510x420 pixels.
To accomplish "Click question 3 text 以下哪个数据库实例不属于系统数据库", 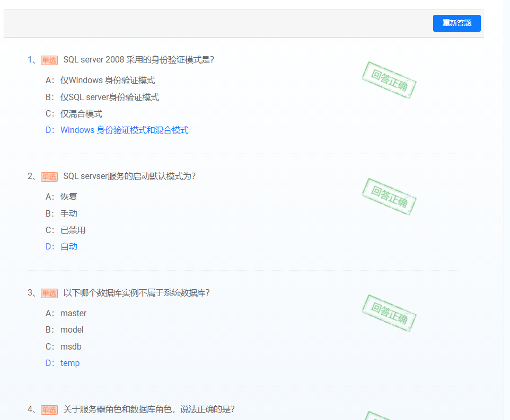I will point(136,293).
